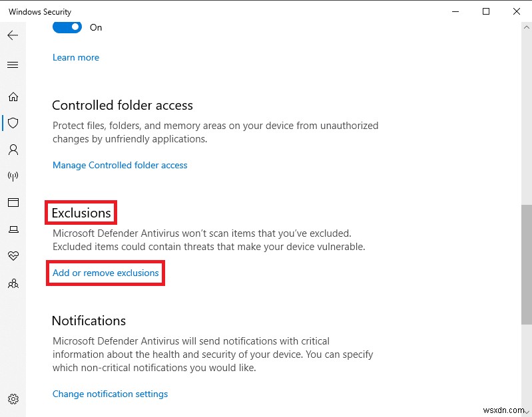Open Virus & threat protection shield icon

(x=13, y=123)
